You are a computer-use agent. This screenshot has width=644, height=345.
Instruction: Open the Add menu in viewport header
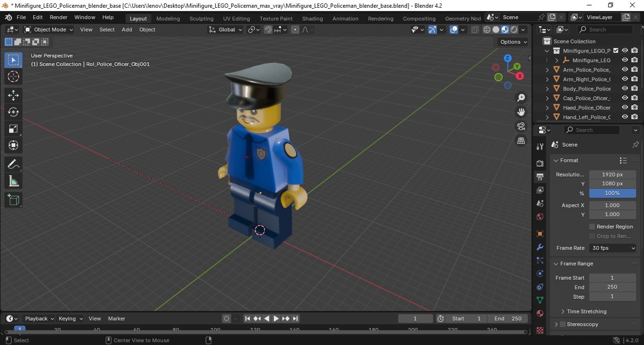(127, 30)
